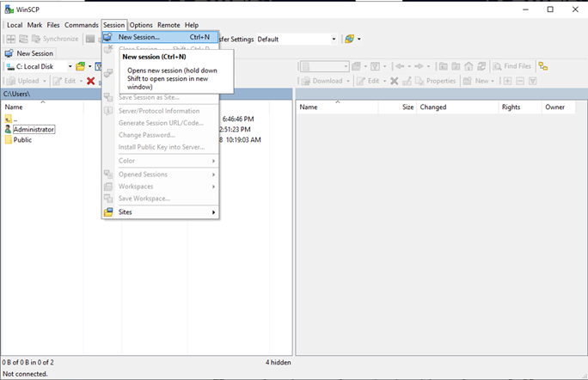Open the Mark menu
The image size is (588, 380).
pyautogui.click(x=34, y=25)
